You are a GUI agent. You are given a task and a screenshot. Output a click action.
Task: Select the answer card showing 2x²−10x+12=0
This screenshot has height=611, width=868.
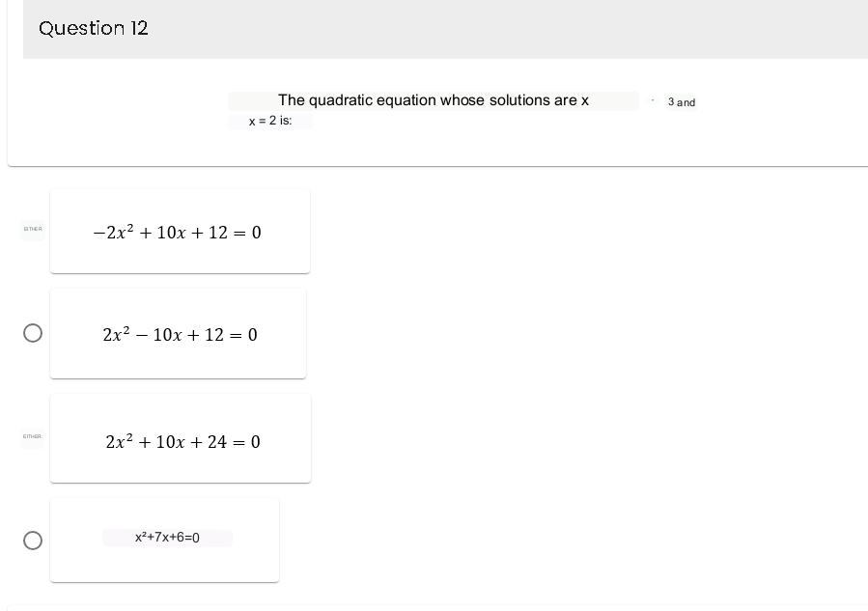point(178,334)
